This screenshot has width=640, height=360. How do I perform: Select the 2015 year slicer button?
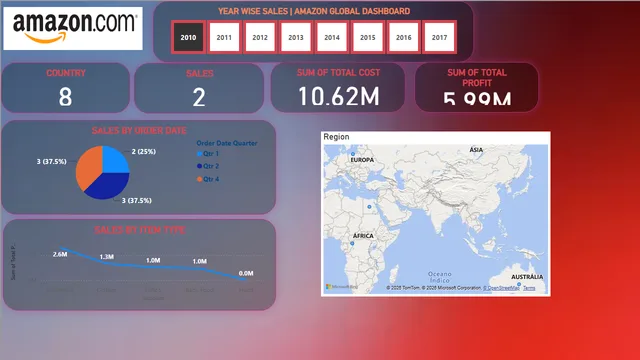coord(368,37)
